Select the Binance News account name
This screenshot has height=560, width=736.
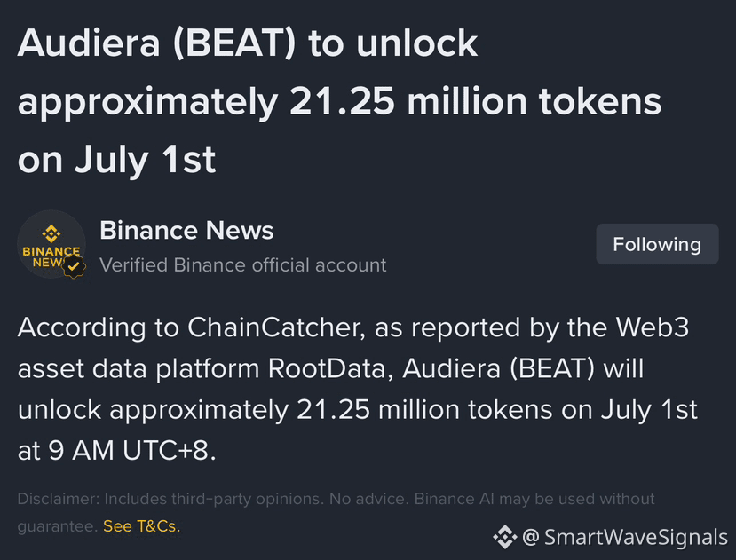(x=186, y=231)
